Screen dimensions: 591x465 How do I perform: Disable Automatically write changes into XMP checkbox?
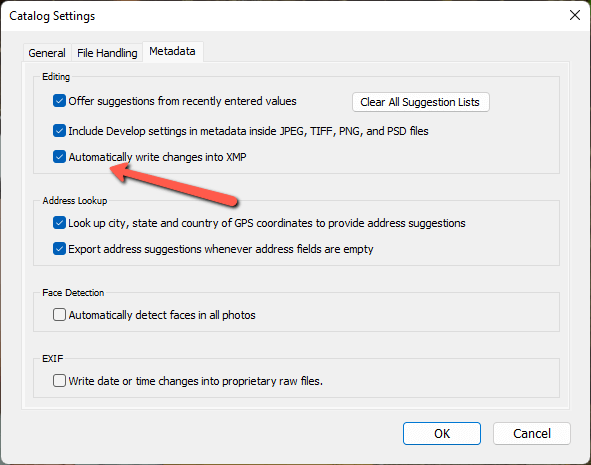(x=59, y=157)
